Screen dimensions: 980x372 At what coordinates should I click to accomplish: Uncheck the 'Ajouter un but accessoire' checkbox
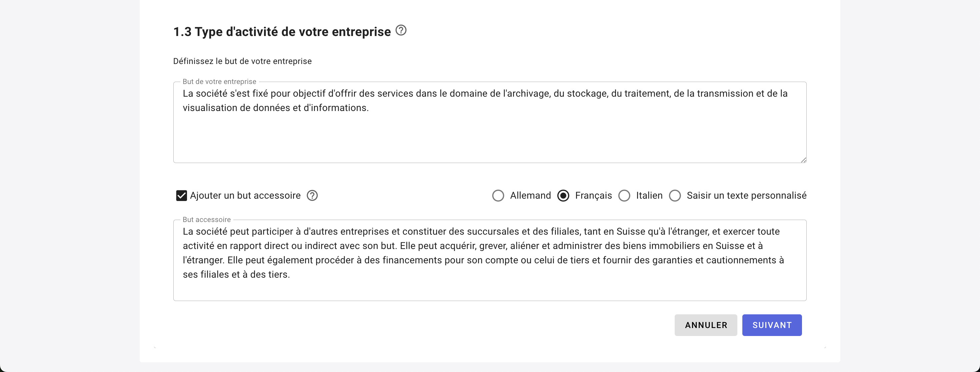(181, 196)
